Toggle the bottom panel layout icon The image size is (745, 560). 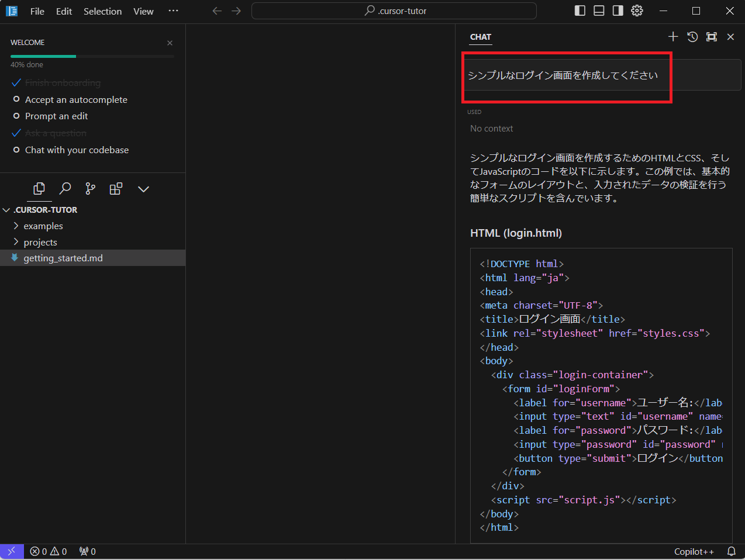point(599,11)
